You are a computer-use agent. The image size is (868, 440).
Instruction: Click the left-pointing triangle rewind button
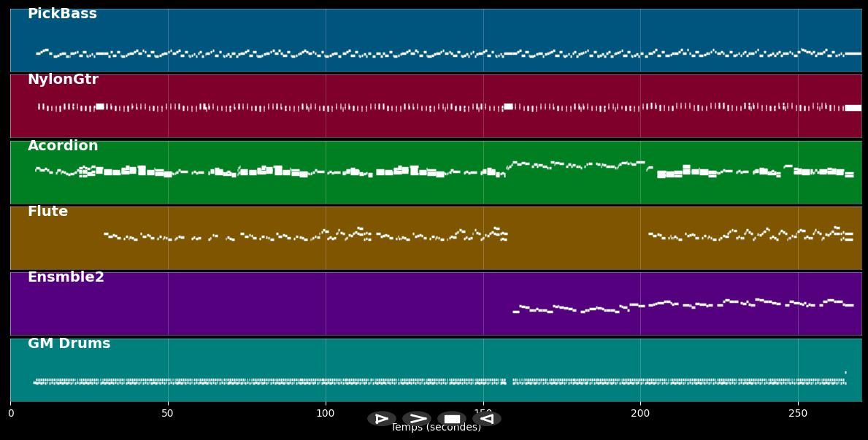[487, 419]
